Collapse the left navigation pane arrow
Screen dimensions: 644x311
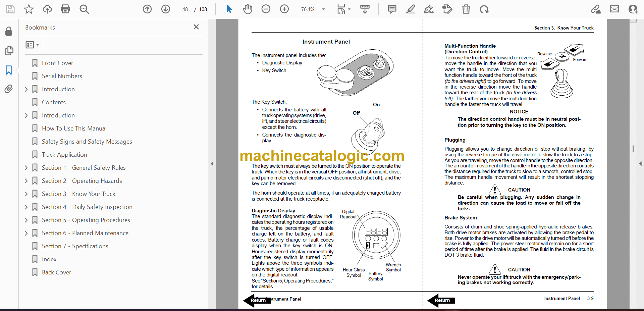click(x=212, y=164)
